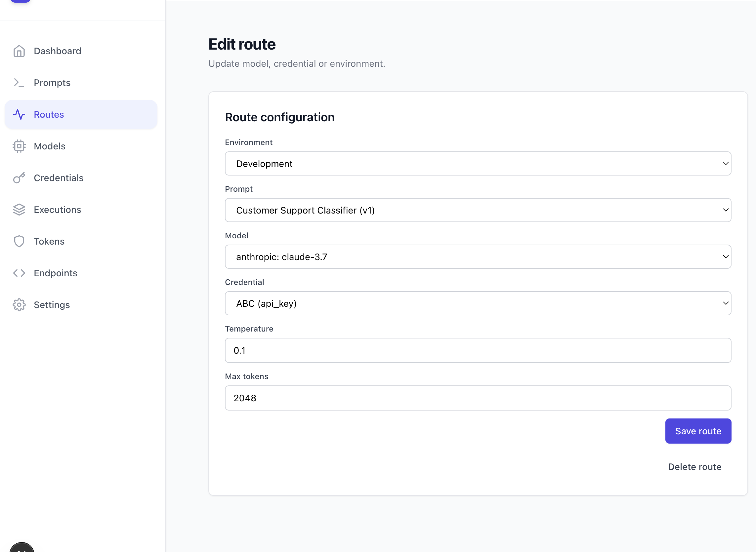
Task: Click the Dashboard home icon
Action: 19,51
